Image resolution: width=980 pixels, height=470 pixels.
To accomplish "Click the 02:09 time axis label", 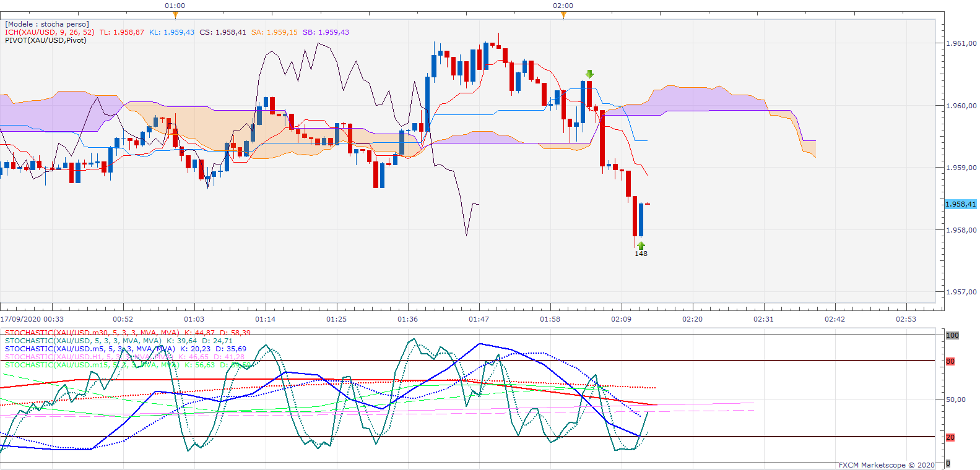I will click(x=622, y=319).
